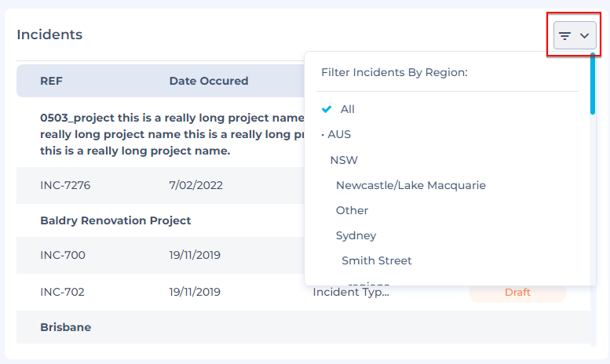Click the blue checkmark beside All
The width and height of the screenshot is (610, 364).
(327, 109)
